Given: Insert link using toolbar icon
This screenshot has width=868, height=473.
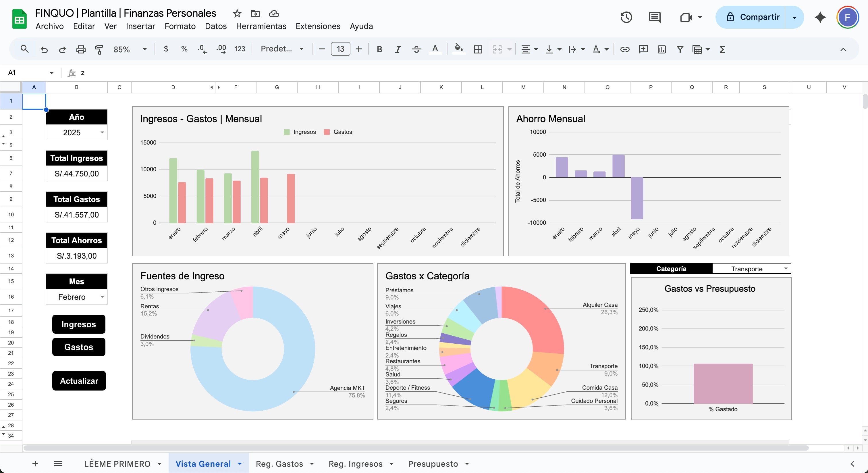Looking at the screenshot, I should point(625,49).
